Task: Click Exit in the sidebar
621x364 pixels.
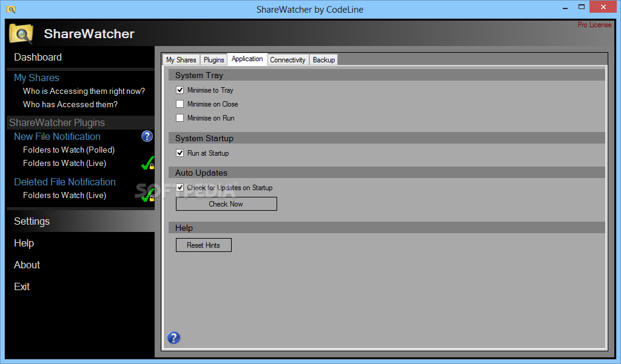Action: pyautogui.click(x=22, y=286)
